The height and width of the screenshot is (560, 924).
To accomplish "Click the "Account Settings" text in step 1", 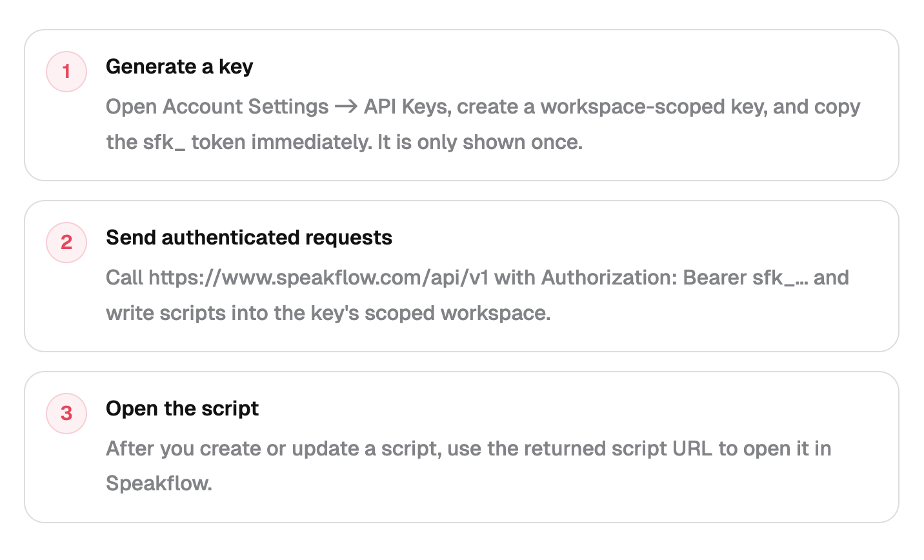I will click(x=245, y=106).
